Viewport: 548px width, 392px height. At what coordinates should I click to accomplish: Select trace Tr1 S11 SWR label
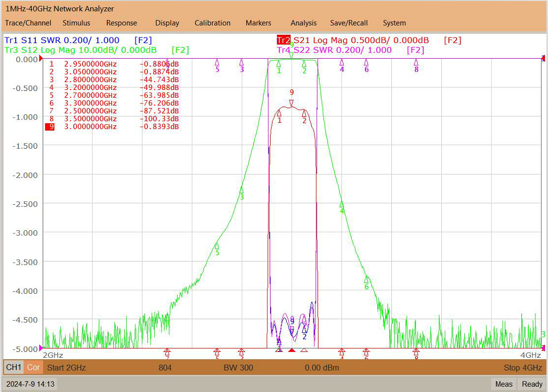tap(62, 40)
